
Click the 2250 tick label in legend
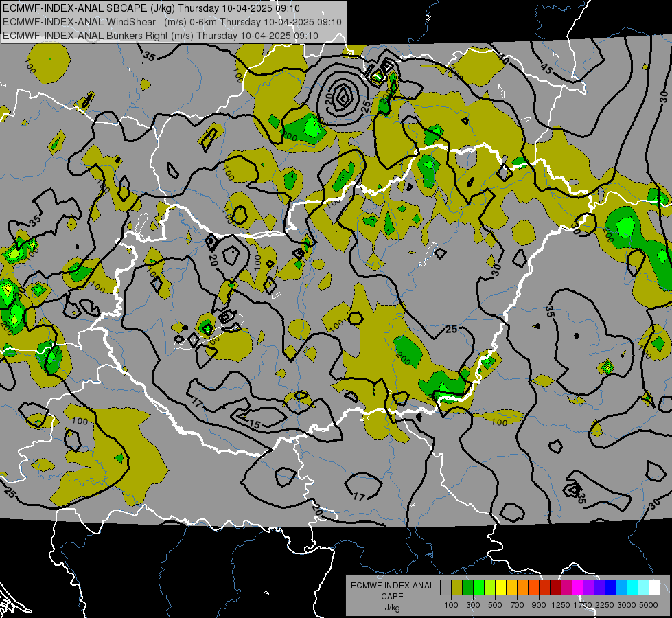(605, 605)
